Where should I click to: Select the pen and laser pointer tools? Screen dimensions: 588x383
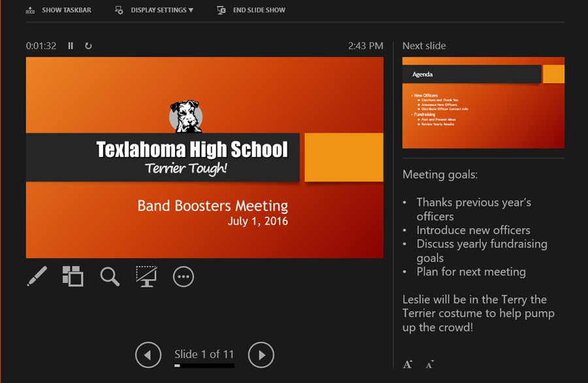point(37,276)
